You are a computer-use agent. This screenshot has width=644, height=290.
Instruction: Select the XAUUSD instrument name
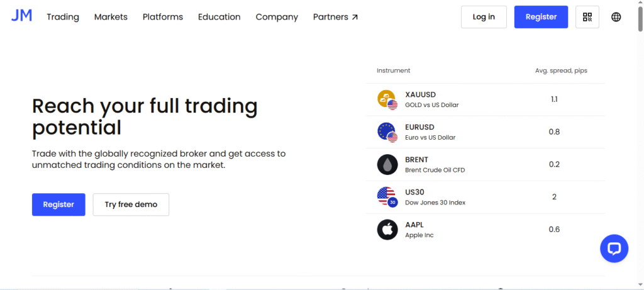[419, 94]
